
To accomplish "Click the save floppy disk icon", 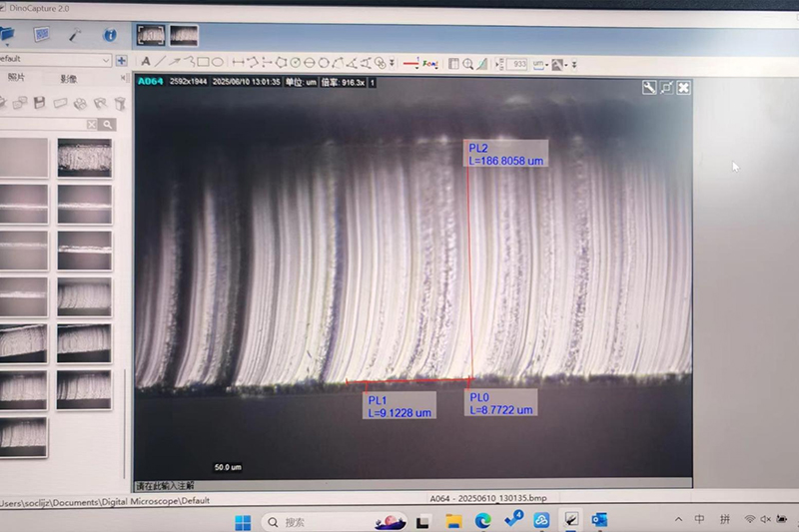I will [x=40, y=103].
